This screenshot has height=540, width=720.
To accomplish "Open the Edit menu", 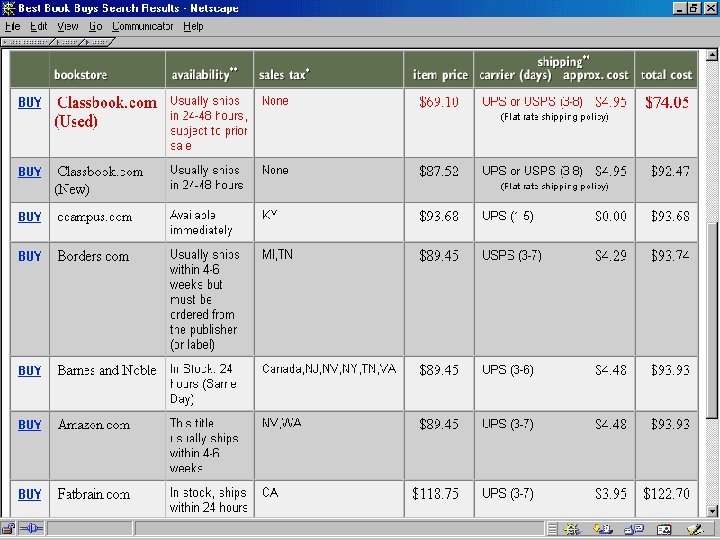I will coord(39,27).
